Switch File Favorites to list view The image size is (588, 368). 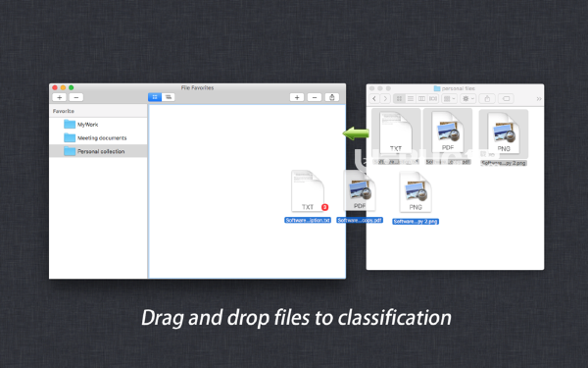[x=169, y=97]
